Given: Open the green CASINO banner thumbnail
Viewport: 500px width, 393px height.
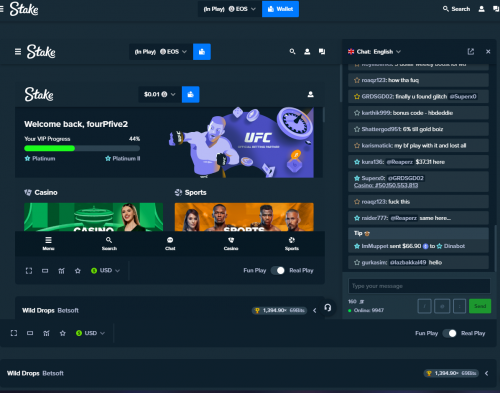Looking at the screenshot, I should [x=93, y=217].
